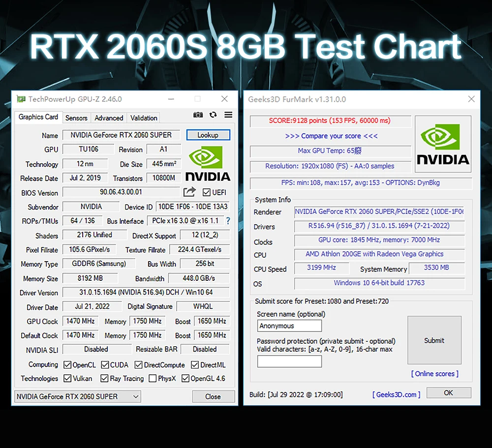Click the WHQL digital signature value
Viewport: 492px width, 448px height.
click(x=203, y=306)
